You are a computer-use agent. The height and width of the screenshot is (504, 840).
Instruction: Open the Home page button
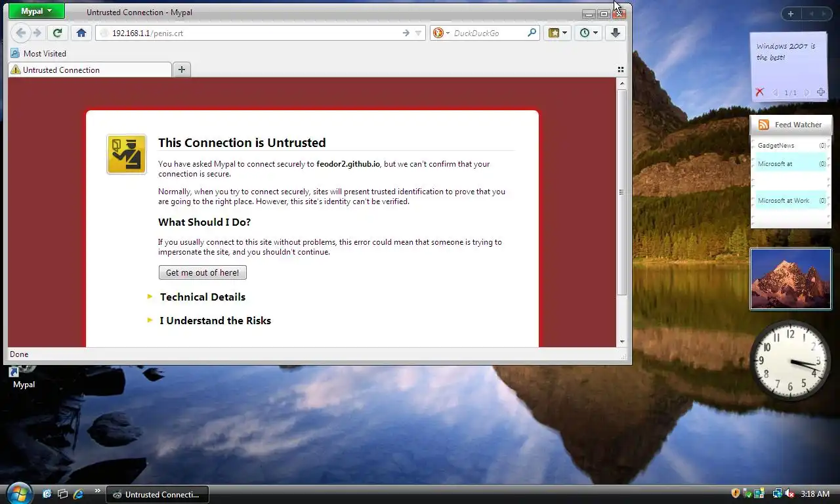81,33
